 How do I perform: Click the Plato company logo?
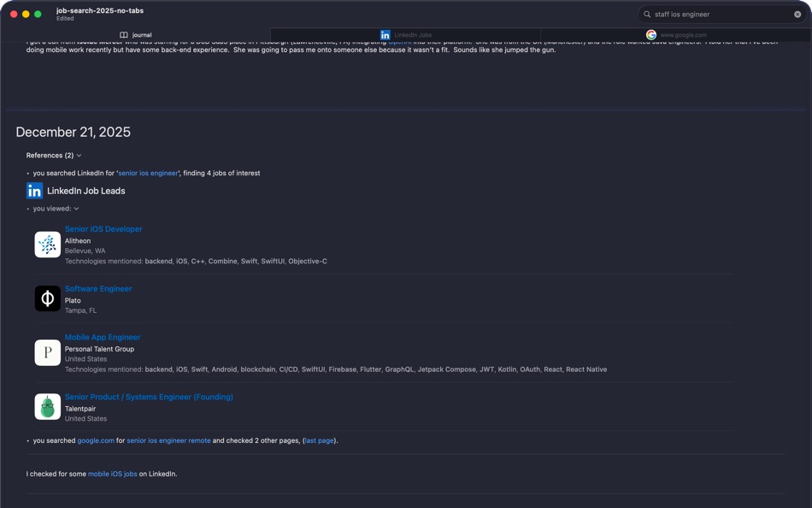48,298
